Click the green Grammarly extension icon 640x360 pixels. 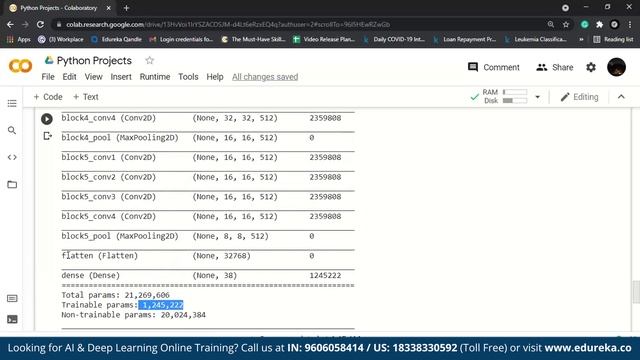point(584,24)
